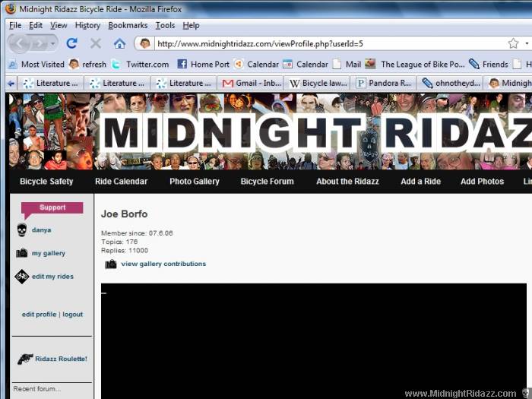Image resolution: width=532 pixels, height=399 pixels.
Task: Switch to the first Literature tab
Action: pos(51,83)
